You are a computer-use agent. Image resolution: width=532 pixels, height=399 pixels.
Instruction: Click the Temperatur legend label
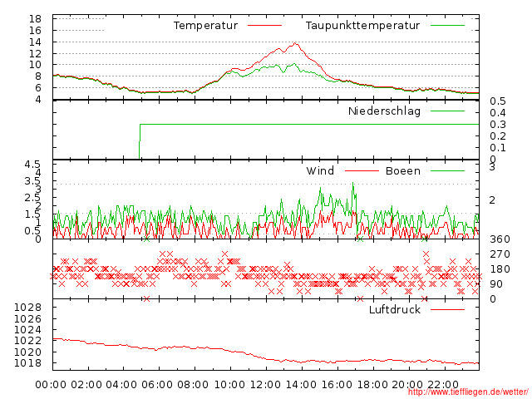click(205, 26)
